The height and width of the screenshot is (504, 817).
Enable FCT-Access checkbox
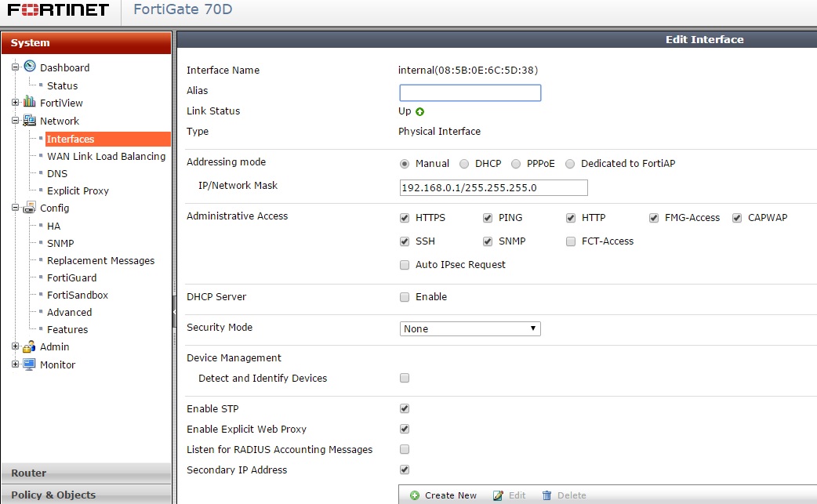coord(571,241)
